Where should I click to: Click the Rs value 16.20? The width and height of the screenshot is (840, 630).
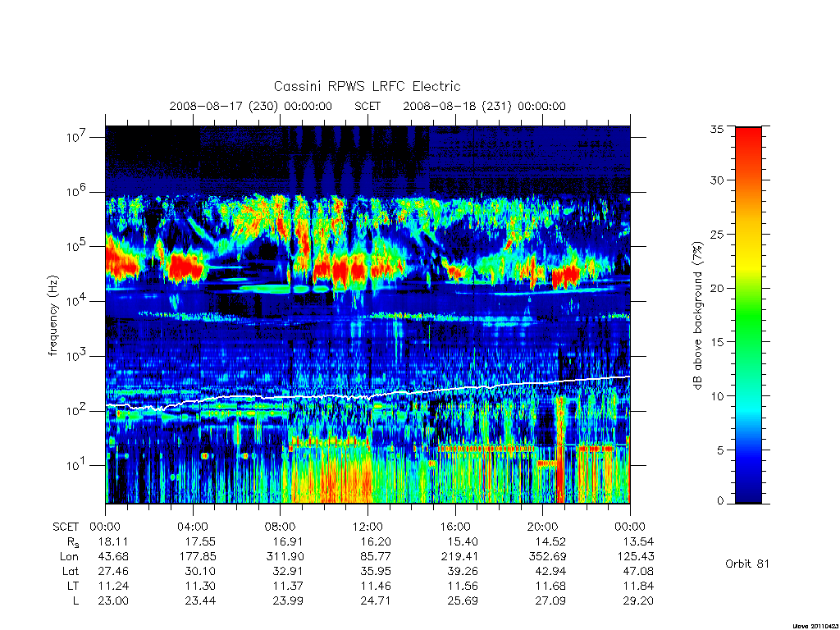tap(376, 541)
